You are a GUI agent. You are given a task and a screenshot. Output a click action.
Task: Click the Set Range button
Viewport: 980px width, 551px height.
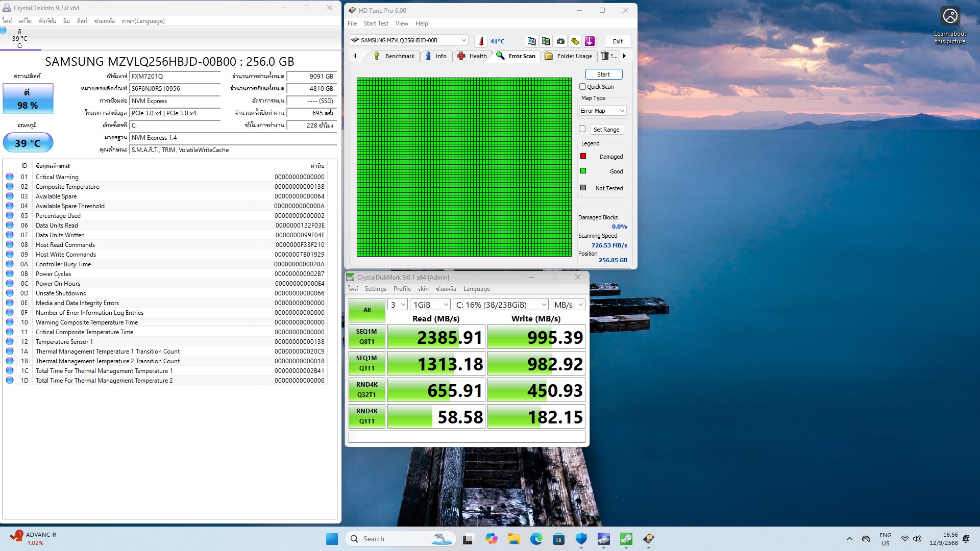[606, 130]
